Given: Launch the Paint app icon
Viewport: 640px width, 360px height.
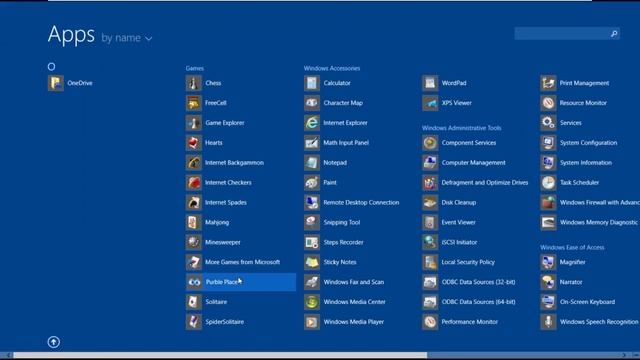Looking at the screenshot, I should [312, 182].
